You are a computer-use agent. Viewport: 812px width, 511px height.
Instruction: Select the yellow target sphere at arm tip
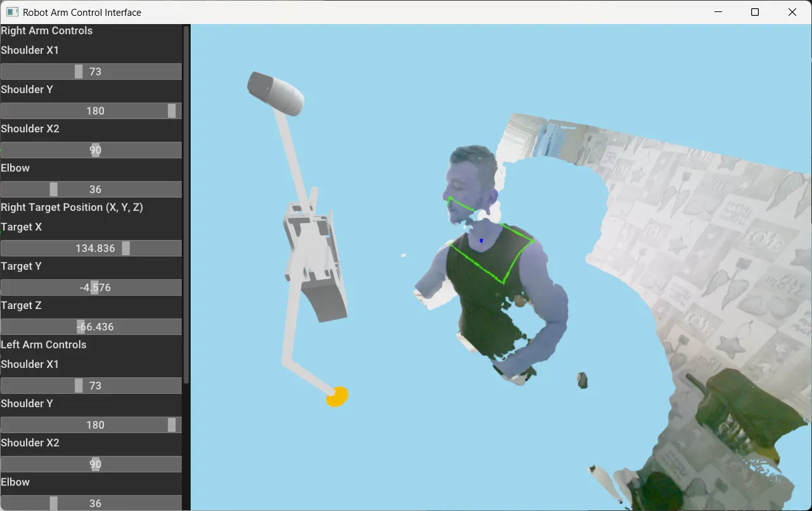tap(337, 396)
